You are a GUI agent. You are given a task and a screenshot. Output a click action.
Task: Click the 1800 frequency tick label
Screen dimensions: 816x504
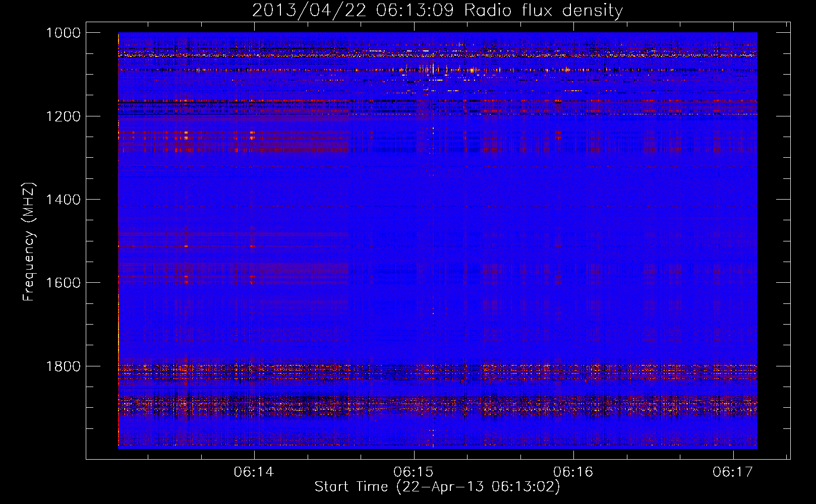pyautogui.click(x=63, y=366)
